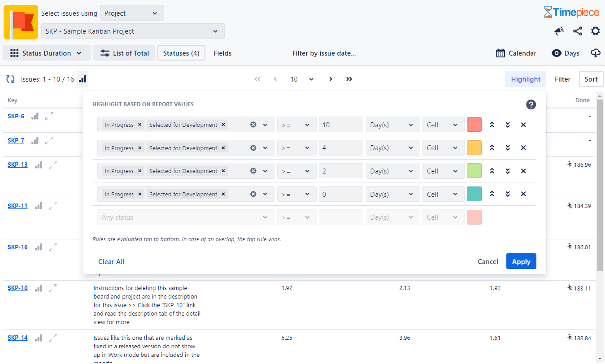
Task: Open the Fields menu item
Action: pos(222,53)
